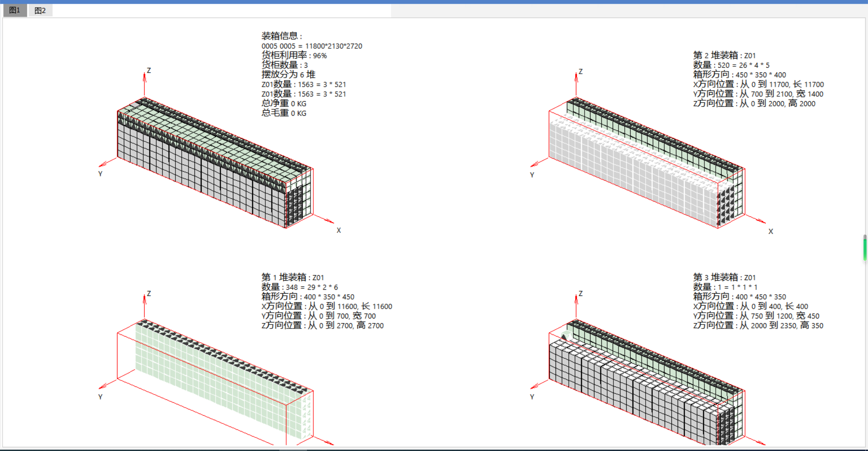
Task: Click the 装箱信息 heading
Action: pyautogui.click(x=282, y=36)
